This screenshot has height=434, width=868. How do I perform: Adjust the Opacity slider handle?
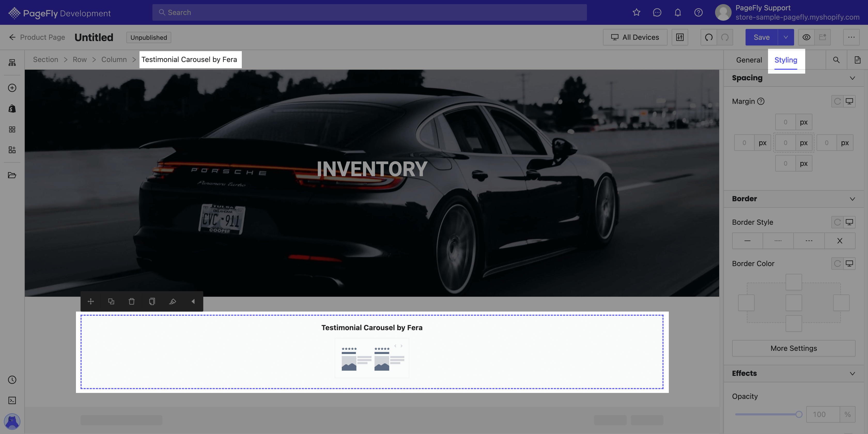click(799, 414)
